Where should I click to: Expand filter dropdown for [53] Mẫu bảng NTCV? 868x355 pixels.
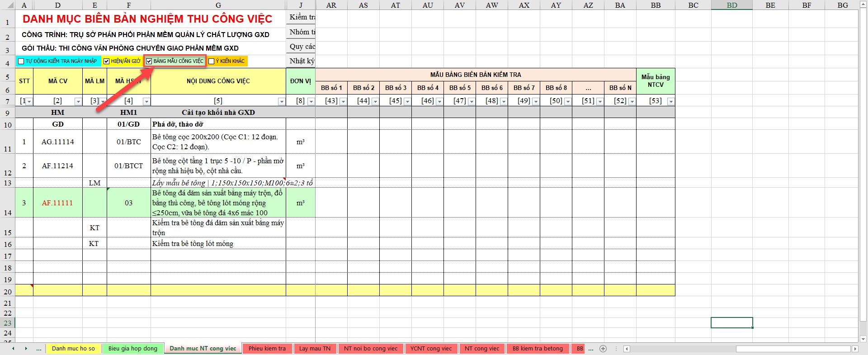tap(670, 102)
